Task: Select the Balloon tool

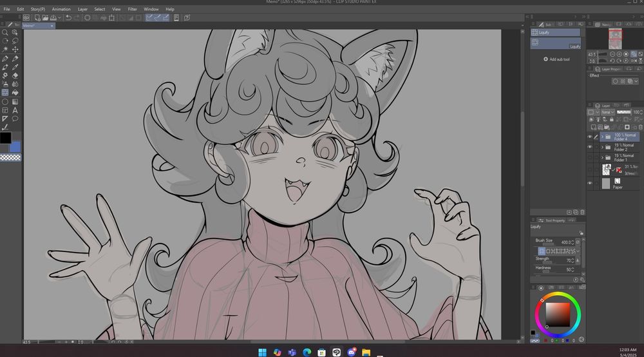Action: (x=15, y=119)
